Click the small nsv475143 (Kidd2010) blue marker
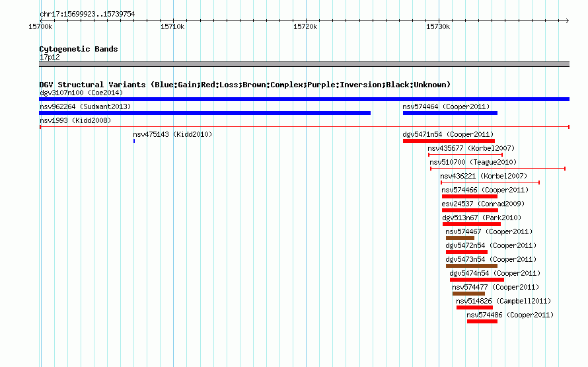 click(x=134, y=141)
